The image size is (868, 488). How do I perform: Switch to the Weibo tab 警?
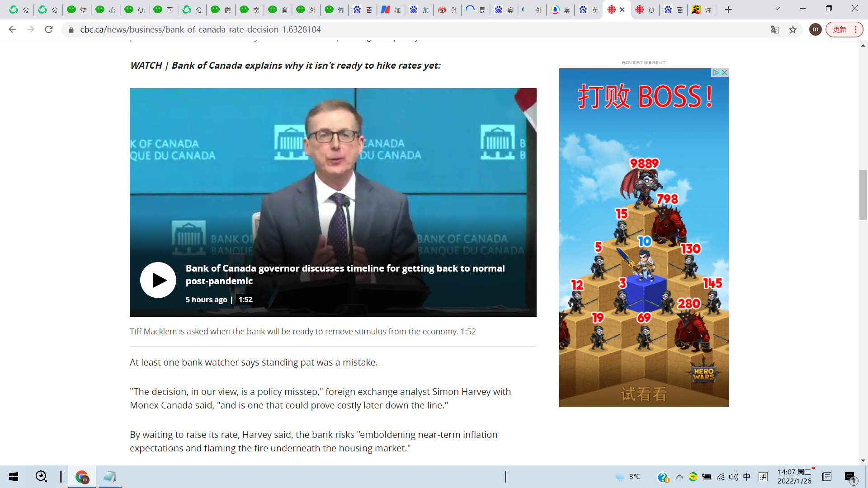(x=448, y=9)
